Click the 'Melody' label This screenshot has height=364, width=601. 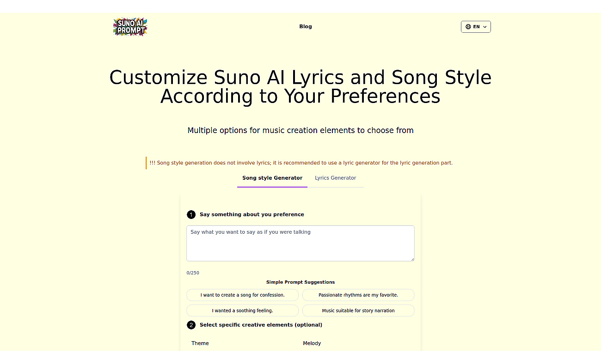[x=312, y=343]
